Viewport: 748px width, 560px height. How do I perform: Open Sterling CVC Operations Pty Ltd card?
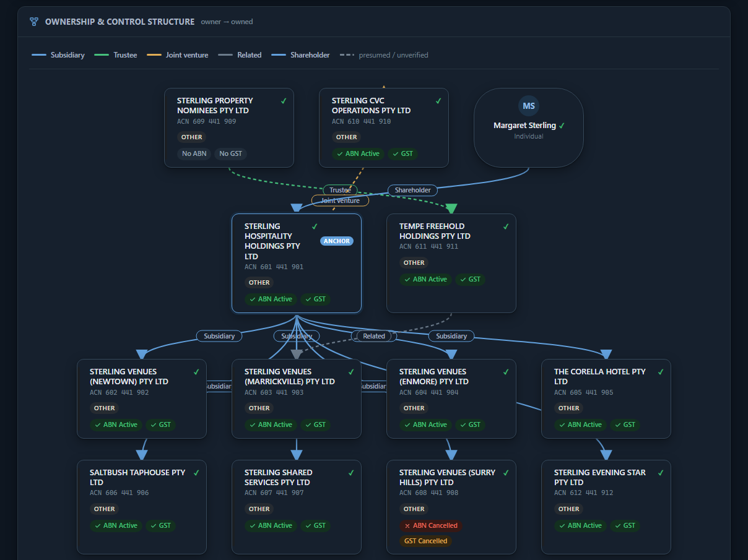point(384,127)
